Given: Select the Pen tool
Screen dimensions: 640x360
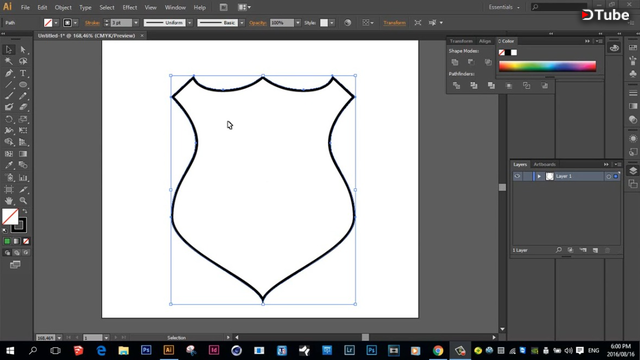Looking at the screenshot, I should (x=9, y=73).
